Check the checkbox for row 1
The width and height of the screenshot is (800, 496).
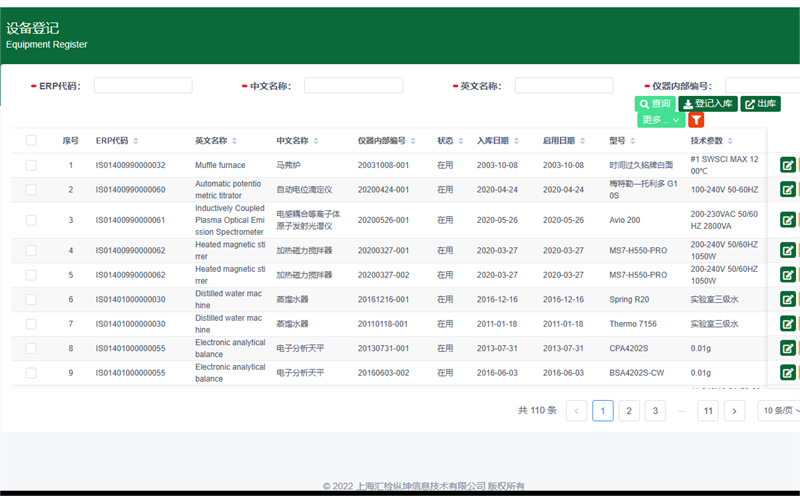(x=31, y=165)
